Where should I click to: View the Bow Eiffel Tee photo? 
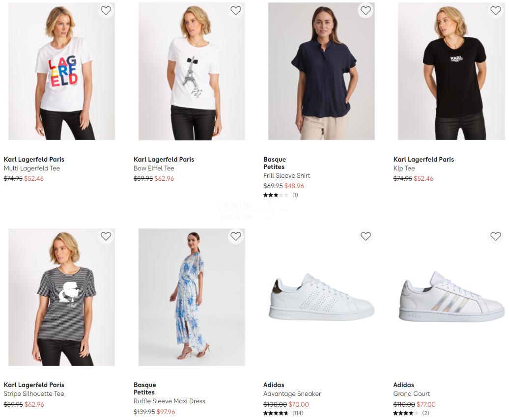pos(192,74)
